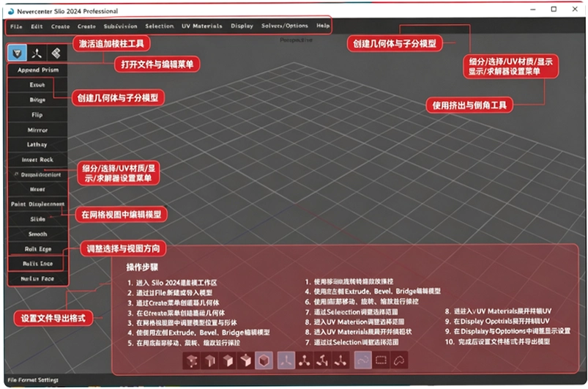Open the Help menu
This screenshot has height=389, width=588.
pyautogui.click(x=323, y=26)
